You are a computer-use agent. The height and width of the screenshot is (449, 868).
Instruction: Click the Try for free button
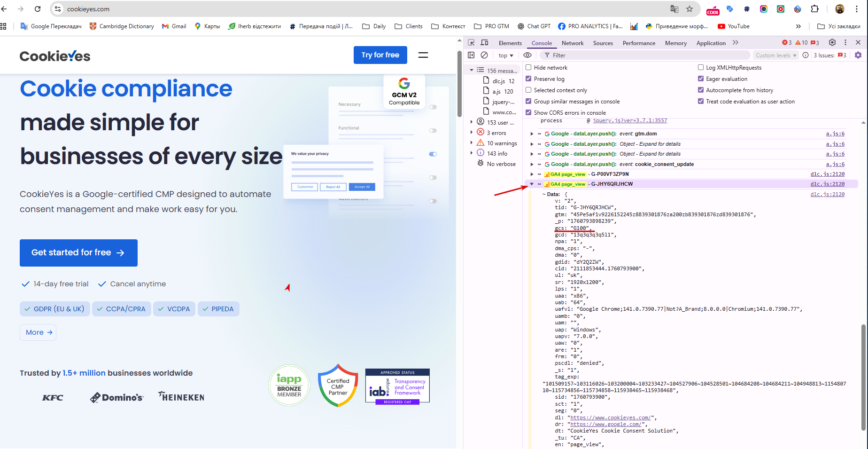[x=380, y=55]
